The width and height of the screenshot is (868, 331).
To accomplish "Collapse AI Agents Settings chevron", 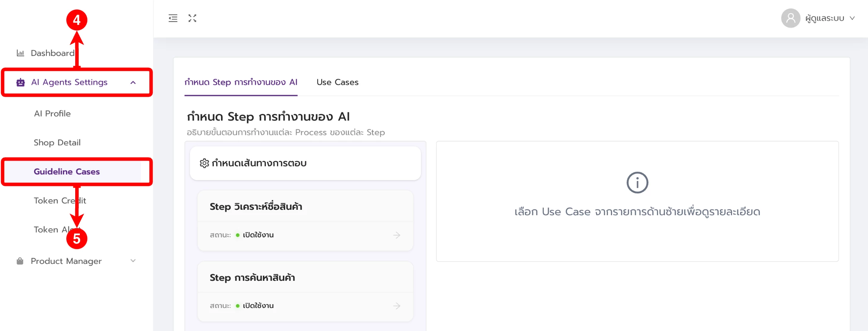I will (133, 82).
